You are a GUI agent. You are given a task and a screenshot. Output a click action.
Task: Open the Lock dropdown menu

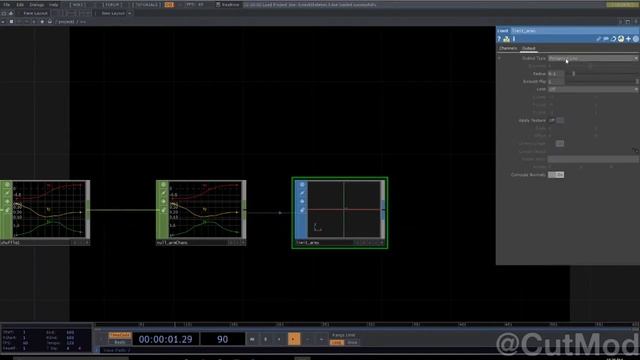tap(593, 89)
